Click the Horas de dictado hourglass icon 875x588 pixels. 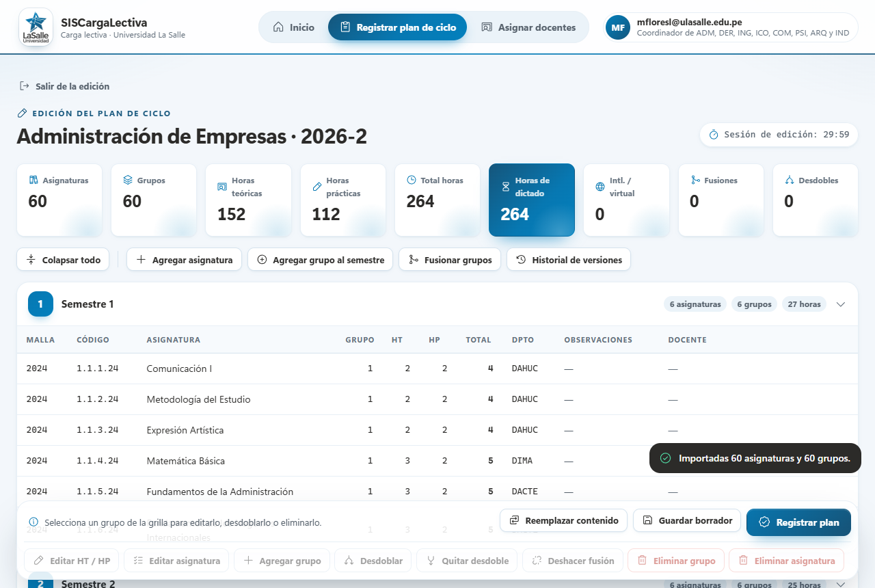[x=506, y=187]
